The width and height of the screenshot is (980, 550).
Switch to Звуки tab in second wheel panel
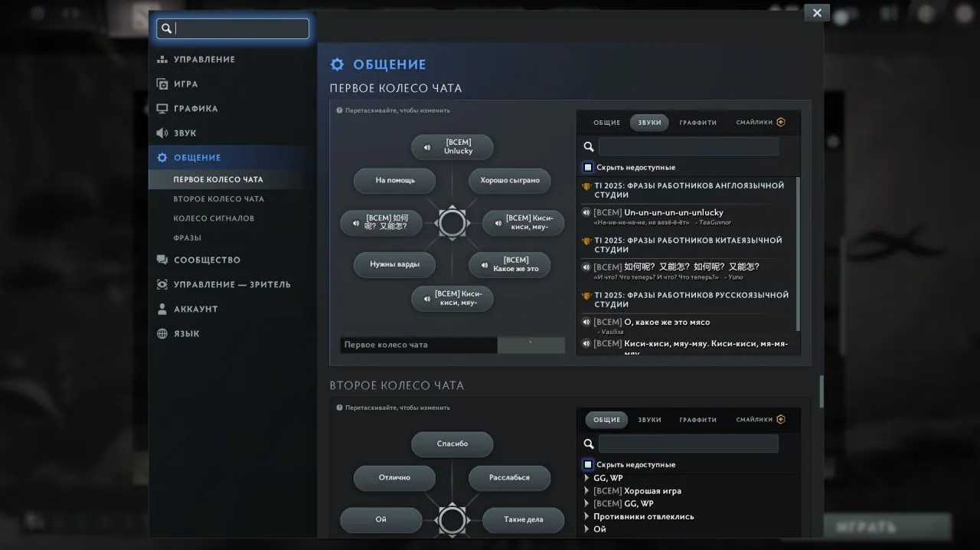click(649, 420)
